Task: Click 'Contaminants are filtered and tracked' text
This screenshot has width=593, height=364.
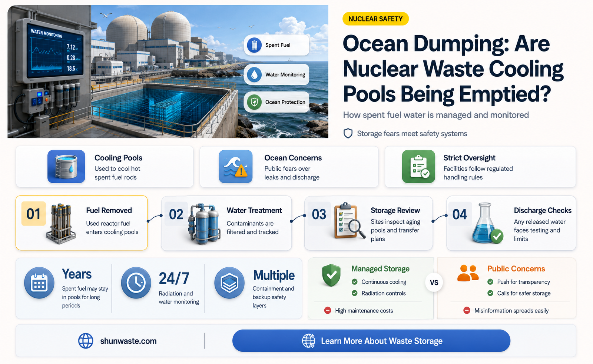Action: (252, 228)
